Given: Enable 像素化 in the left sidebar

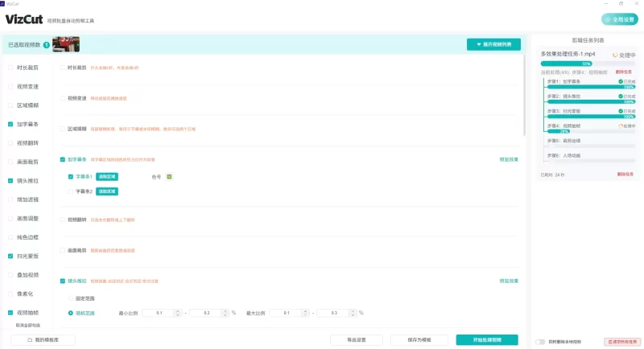Looking at the screenshot, I should (x=10, y=294).
